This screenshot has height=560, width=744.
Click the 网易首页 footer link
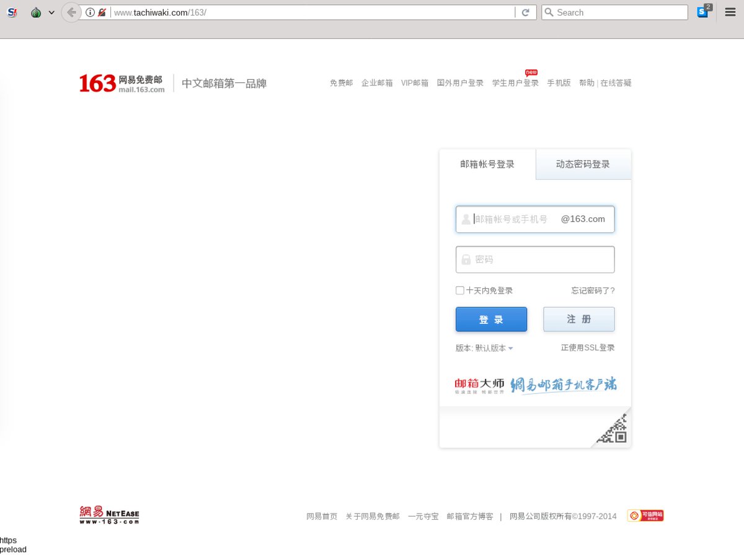(x=322, y=516)
